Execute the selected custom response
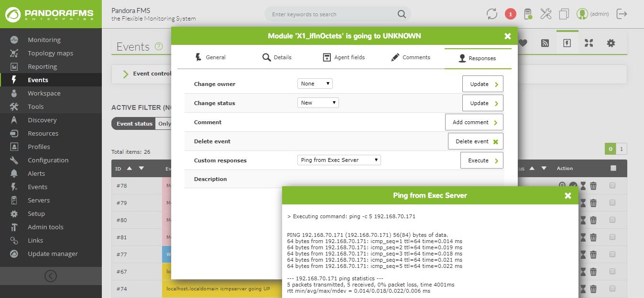 [482, 160]
